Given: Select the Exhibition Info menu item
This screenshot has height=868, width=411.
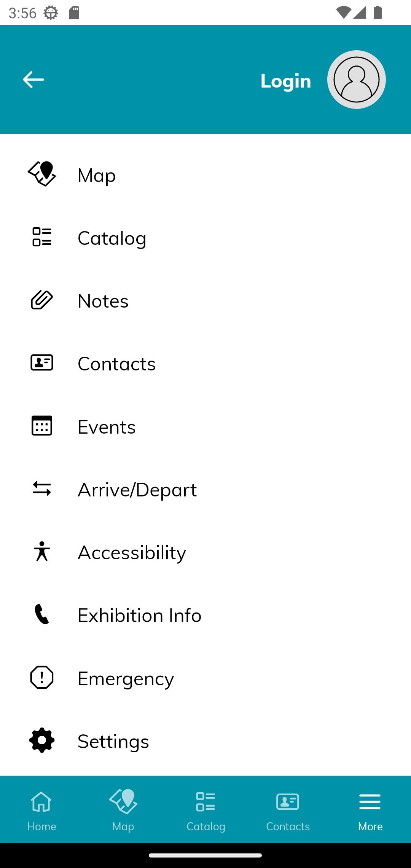Looking at the screenshot, I should [139, 615].
